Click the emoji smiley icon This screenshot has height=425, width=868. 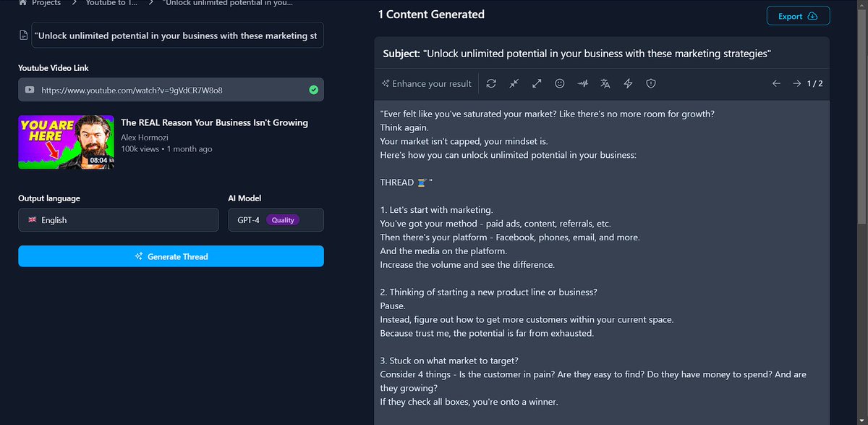click(x=560, y=83)
